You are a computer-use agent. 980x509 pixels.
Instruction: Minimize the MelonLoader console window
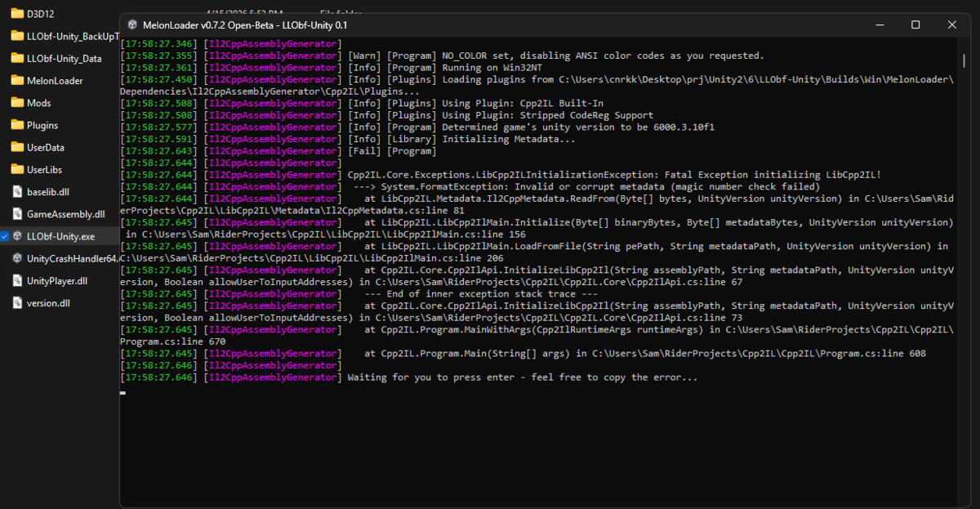click(x=878, y=25)
